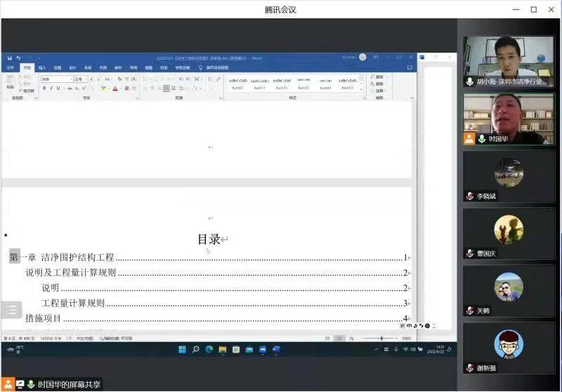Open the navigation pane list button
Screen dimensions: 562x392
pyautogui.click(x=11, y=310)
